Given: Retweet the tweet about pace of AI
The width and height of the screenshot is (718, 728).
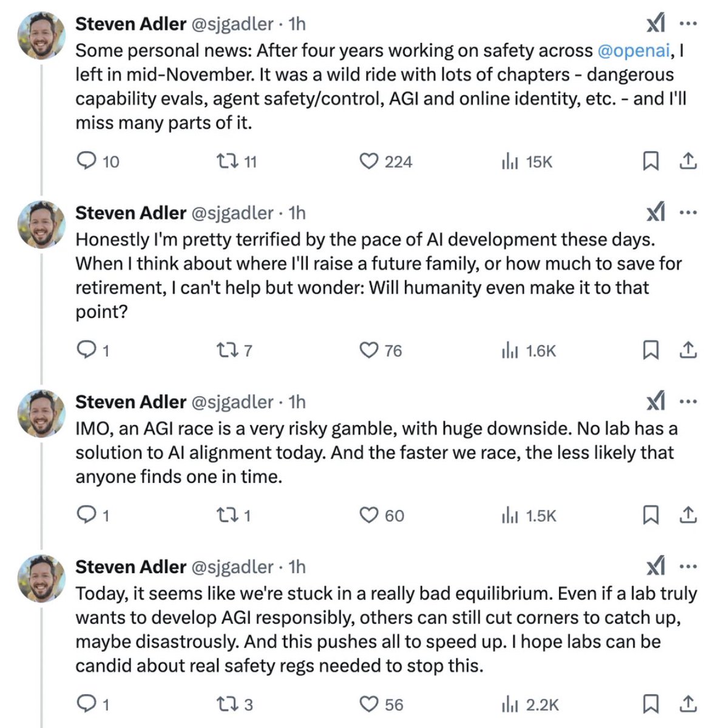Looking at the screenshot, I should (x=228, y=350).
